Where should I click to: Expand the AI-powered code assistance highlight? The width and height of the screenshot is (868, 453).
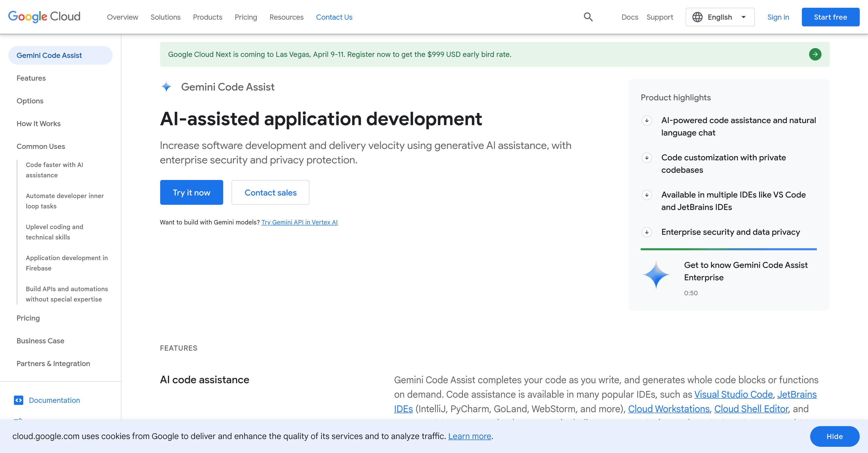(647, 120)
